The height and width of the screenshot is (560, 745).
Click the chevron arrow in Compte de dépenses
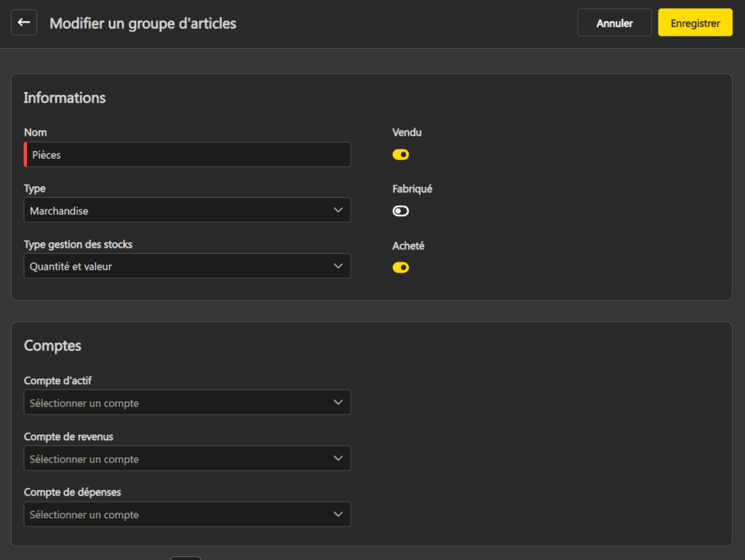click(x=338, y=514)
